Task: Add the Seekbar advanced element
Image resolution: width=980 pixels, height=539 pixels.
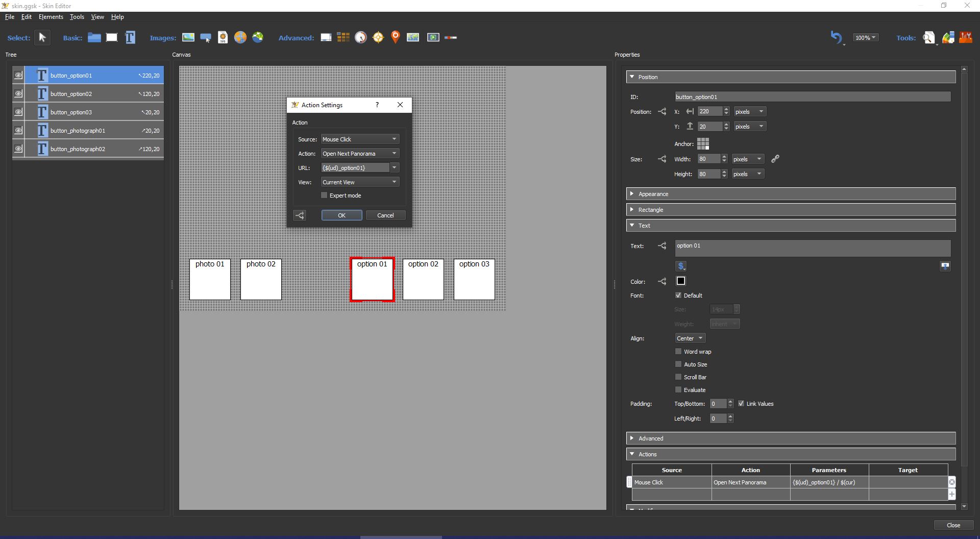Action: click(451, 37)
